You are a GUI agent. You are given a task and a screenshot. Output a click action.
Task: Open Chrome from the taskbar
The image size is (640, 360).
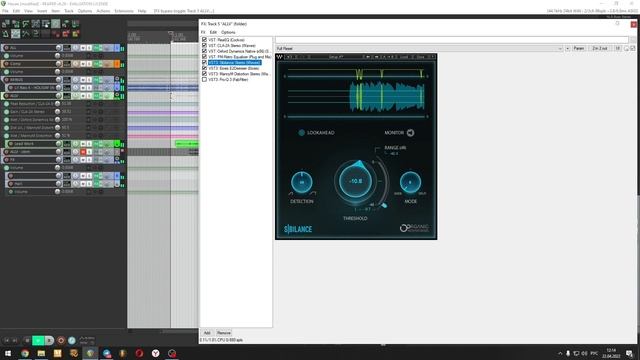[x=25, y=353]
